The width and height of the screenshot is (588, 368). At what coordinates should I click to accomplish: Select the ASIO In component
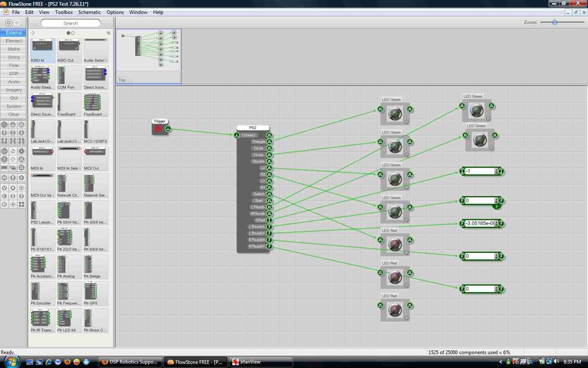point(42,49)
